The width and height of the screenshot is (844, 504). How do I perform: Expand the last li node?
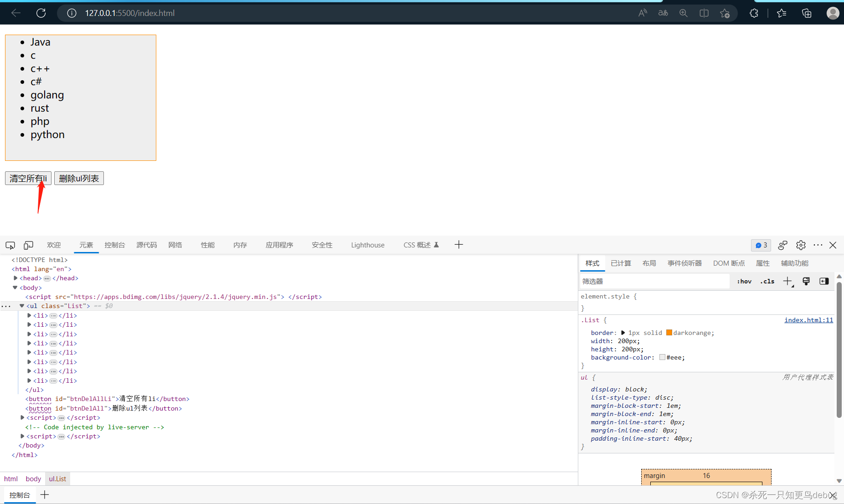tap(29, 381)
